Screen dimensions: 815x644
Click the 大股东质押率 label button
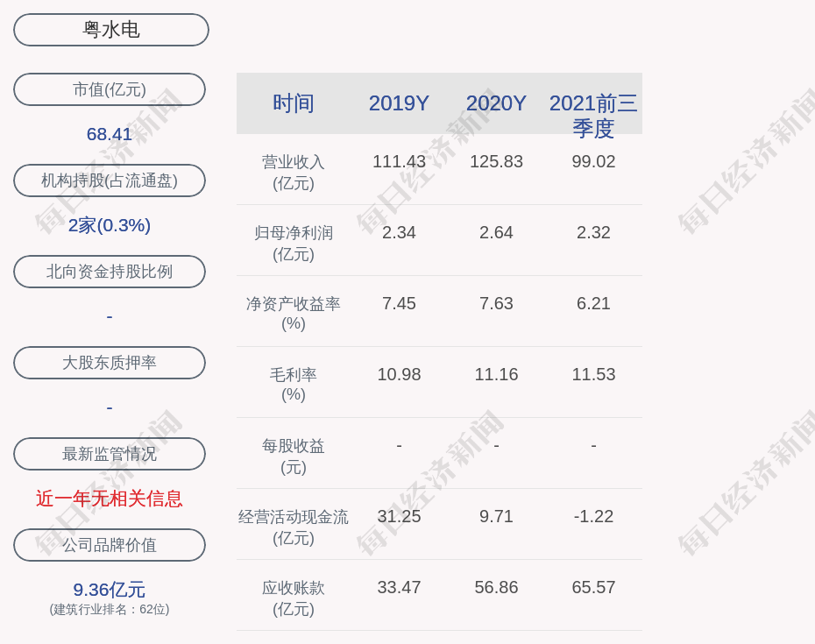point(110,363)
